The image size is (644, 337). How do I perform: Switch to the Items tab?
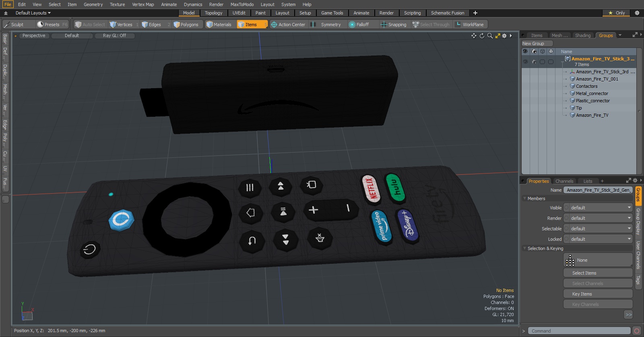pos(537,35)
